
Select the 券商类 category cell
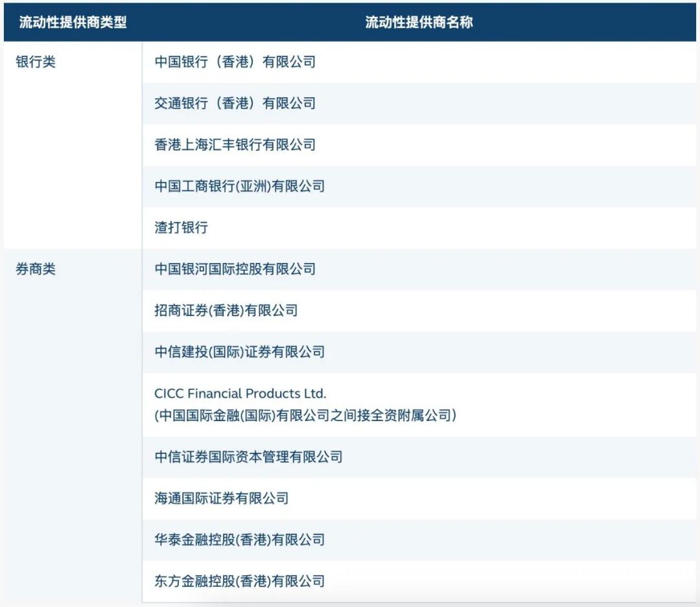[x=36, y=269]
